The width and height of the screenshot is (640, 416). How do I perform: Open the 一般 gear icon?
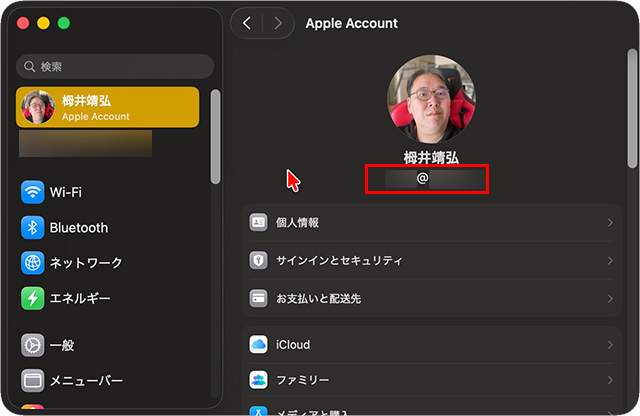pos(33,345)
